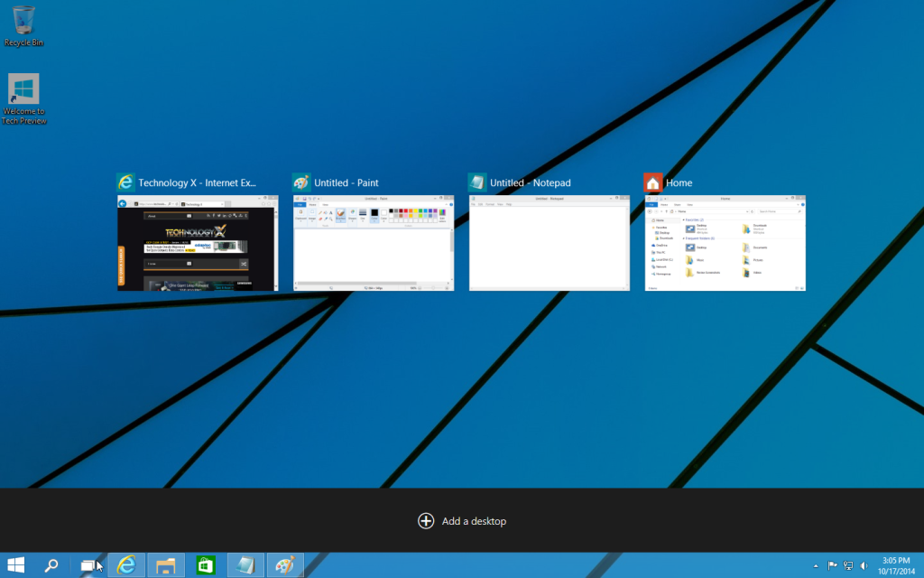Click the Paint palette taskbar icon
The width and height of the screenshot is (924, 578).
(285, 565)
